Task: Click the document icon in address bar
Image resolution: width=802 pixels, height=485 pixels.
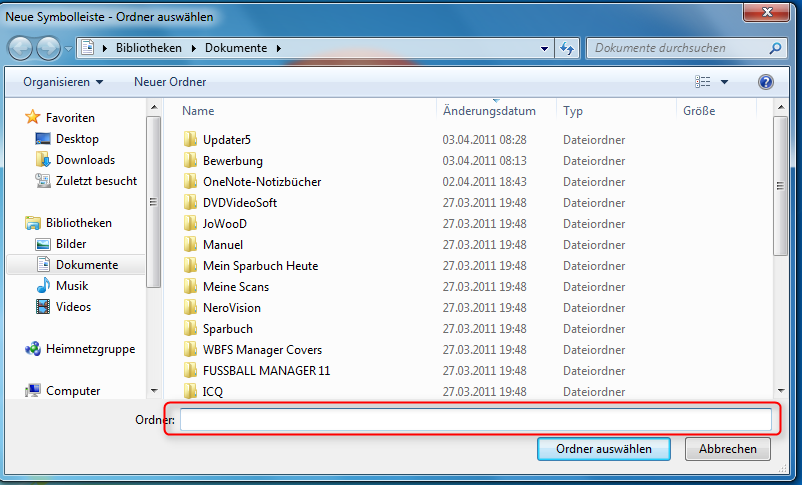Action: point(88,48)
